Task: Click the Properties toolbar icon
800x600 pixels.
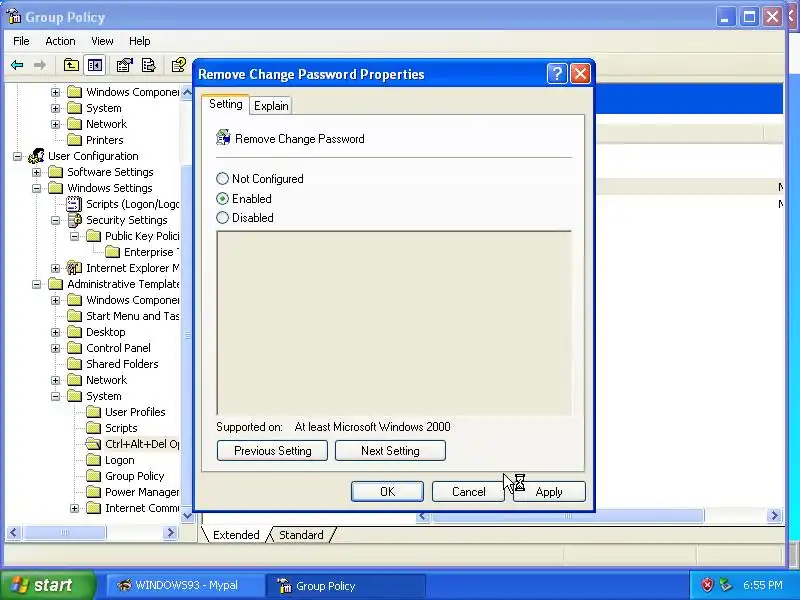Action: (x=124, y=65)
